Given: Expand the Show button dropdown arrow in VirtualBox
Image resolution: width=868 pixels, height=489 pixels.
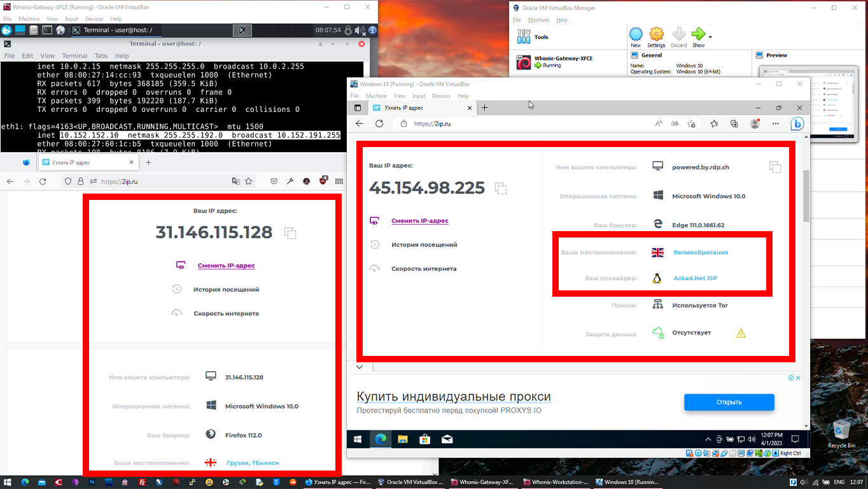Looking at the screenshot, I should pos(710,36).
